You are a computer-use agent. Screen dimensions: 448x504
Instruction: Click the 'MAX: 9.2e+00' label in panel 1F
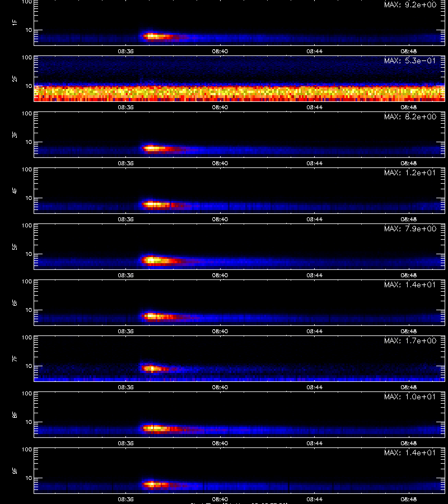coord(410,5)
